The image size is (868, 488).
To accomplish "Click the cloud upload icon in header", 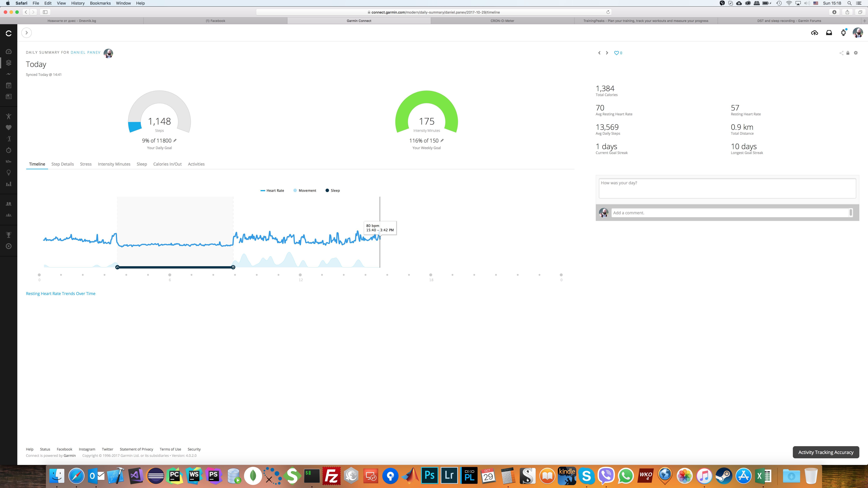I will (814, 33).
